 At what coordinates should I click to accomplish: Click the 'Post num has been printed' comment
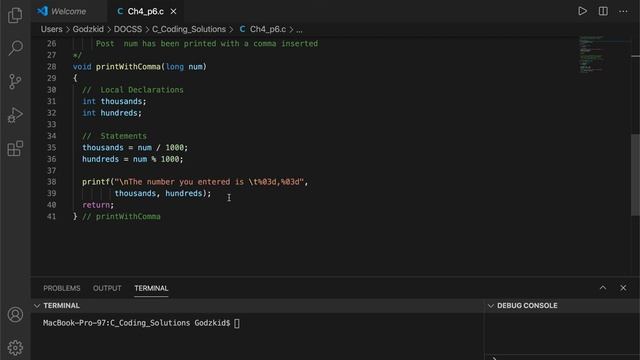(x=207, y=43)
